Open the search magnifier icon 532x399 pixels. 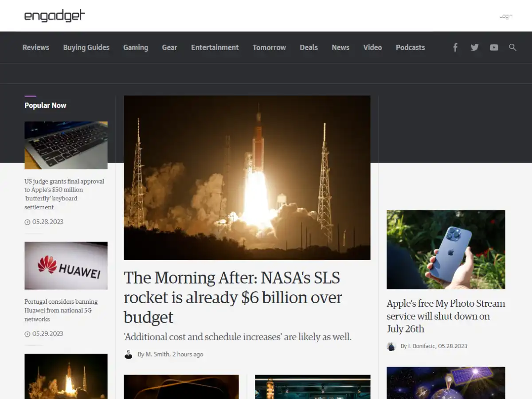point(512,47)
